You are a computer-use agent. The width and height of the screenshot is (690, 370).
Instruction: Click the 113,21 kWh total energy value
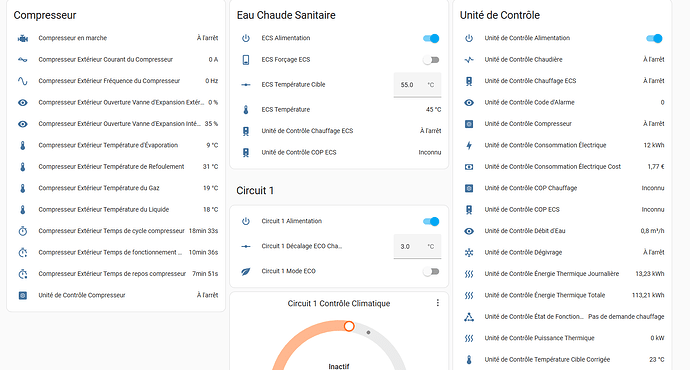(648, 295)
